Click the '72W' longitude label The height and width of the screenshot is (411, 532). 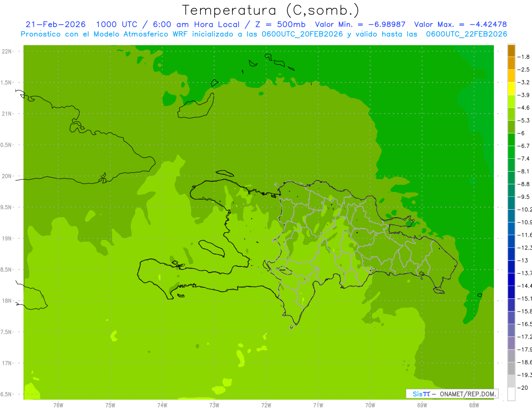coord(266,405)
